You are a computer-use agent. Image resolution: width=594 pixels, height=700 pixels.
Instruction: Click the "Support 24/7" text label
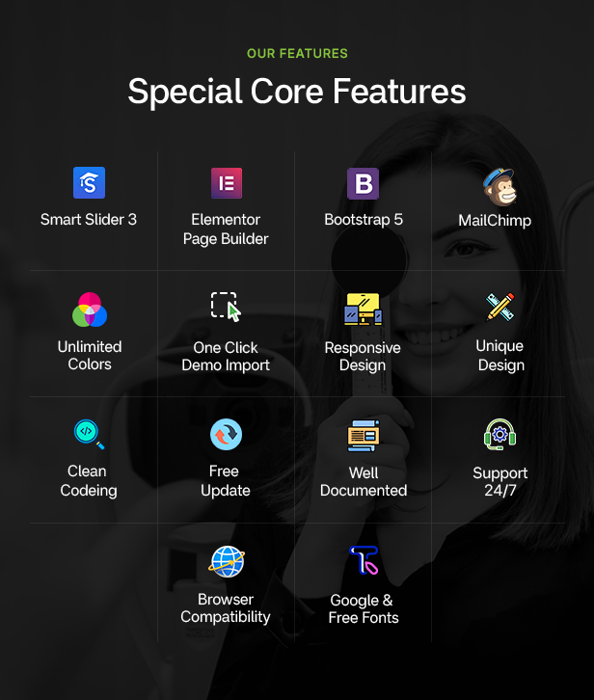500,482
